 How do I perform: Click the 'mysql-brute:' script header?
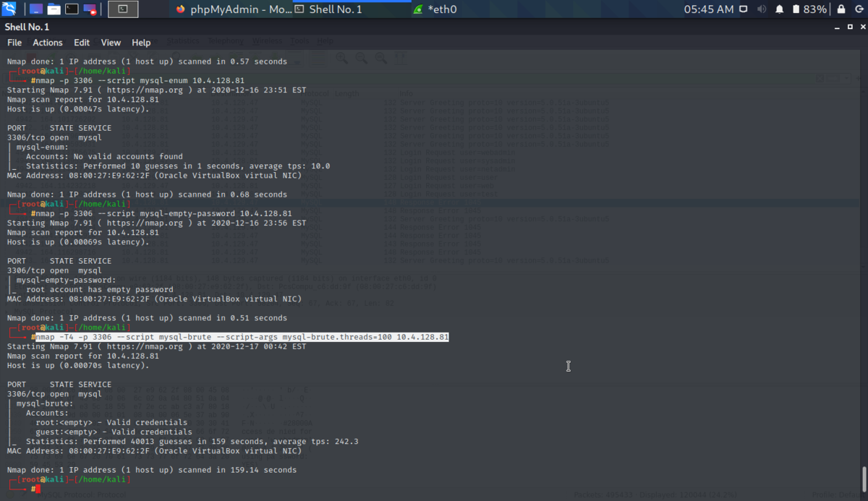(45, 403)
